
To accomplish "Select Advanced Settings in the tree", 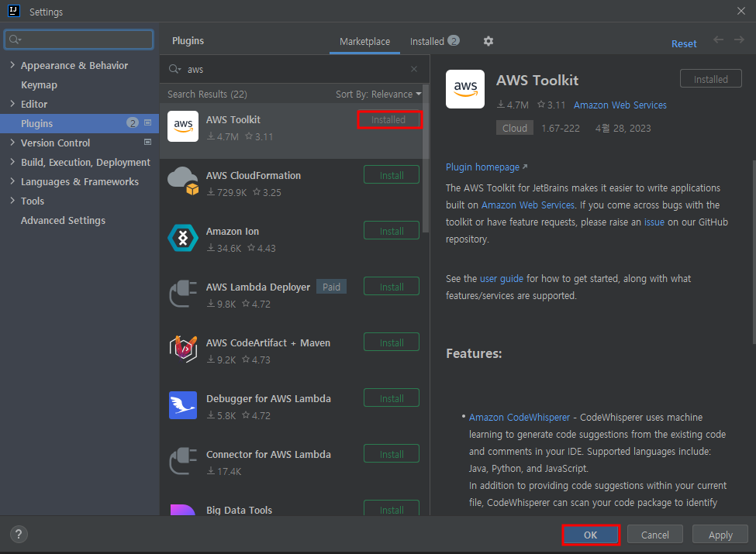I will coord(63,220).
